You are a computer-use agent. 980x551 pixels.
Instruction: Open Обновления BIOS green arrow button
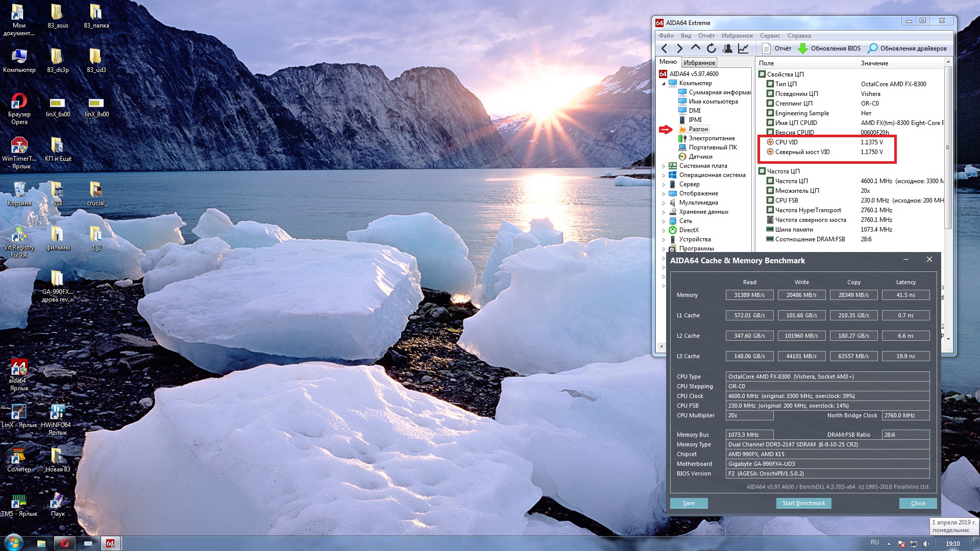pyautogui.click(x=829, y=48)
